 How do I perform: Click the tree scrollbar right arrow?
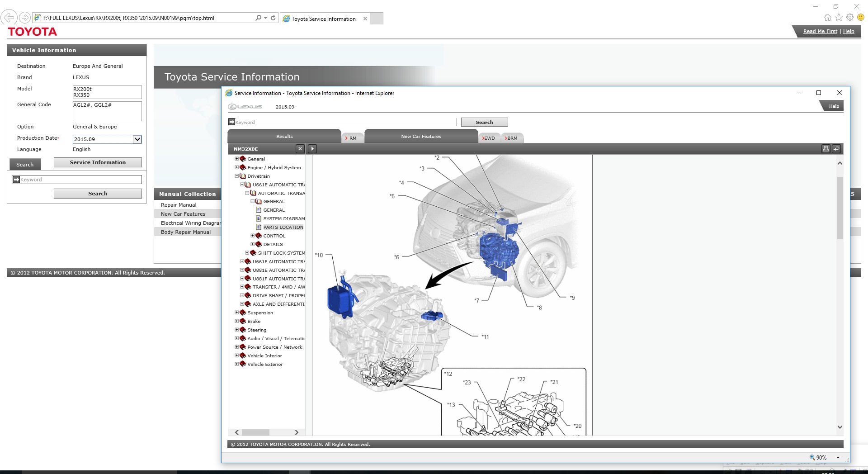[297, 432]
